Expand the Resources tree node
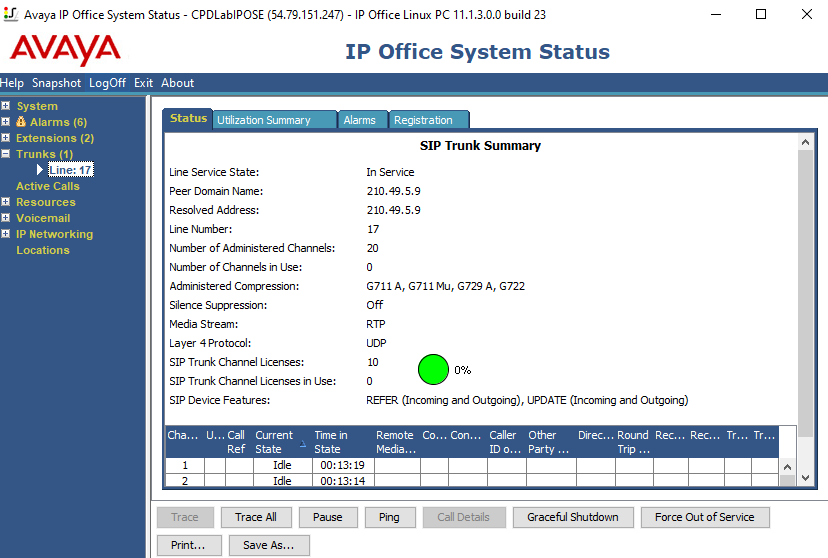This screenshot has height=558, width=828. point(5,202)
